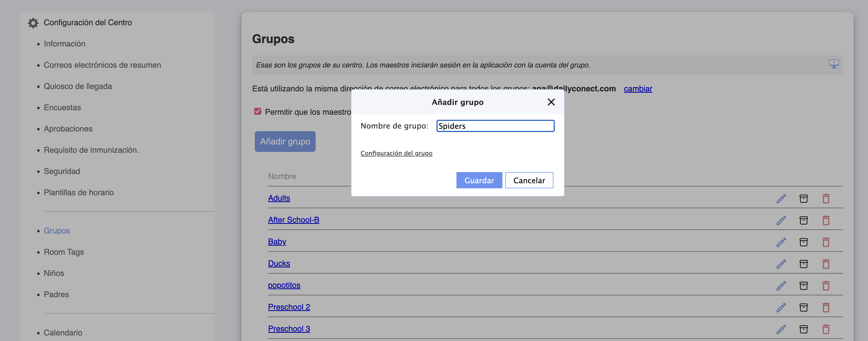This screenshot has width=868, height=341.
Task: Click the Nombre de grupo text field
Action: pyautogui.click(x=495, y=126)
